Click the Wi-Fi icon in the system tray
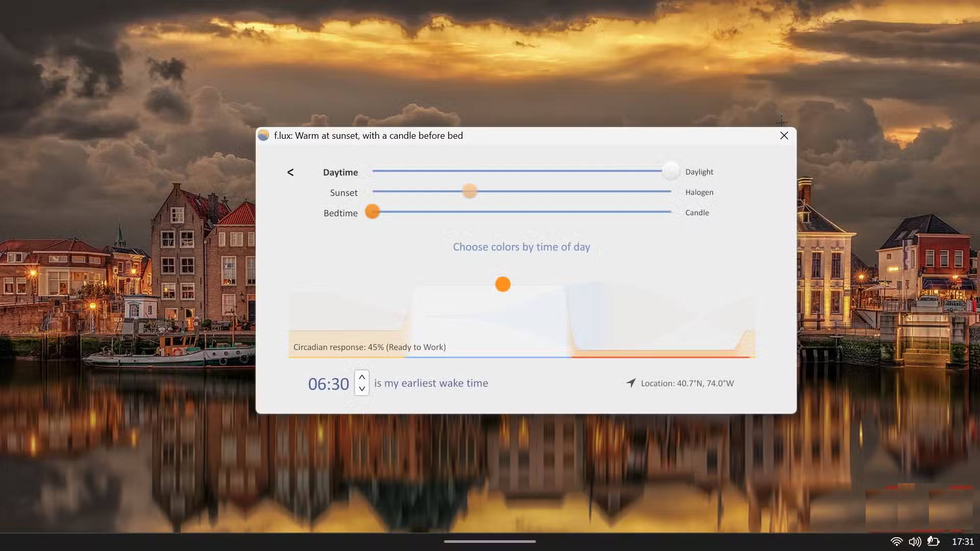Viewport: 980px width, 551px height. click(896, 542)
